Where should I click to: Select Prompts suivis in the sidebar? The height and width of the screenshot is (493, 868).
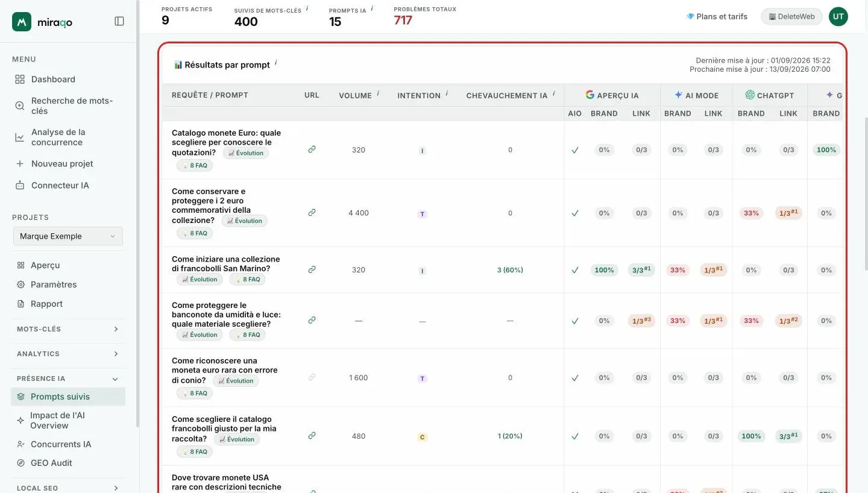68,397
